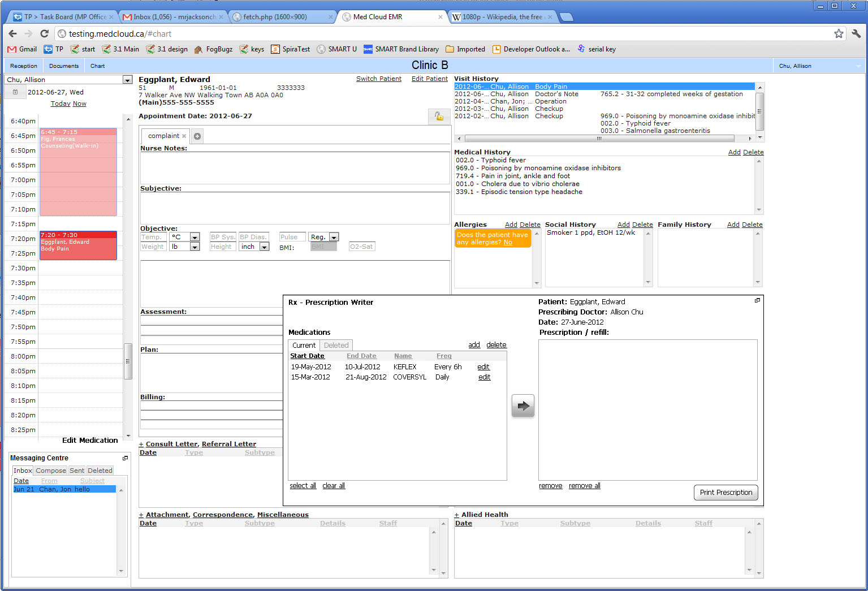Click the arrow to move medications to prescription
The height and width of the screenshot is (591, 868).
(523, 405)
